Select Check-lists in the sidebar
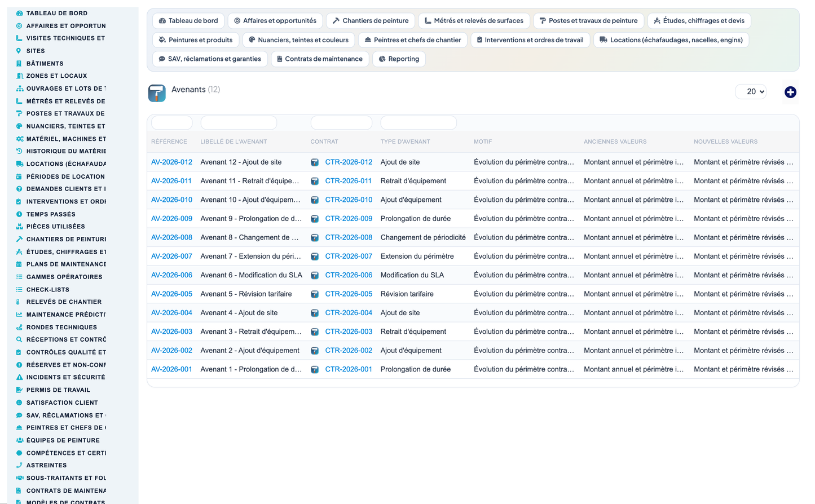 (x=48, y=289)
